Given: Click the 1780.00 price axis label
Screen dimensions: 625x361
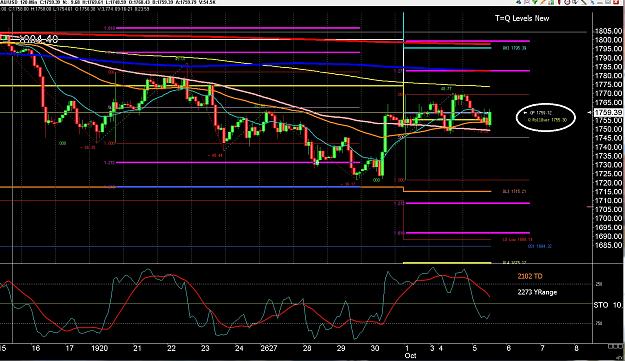Looking at the screenshot, I should 608,76.
